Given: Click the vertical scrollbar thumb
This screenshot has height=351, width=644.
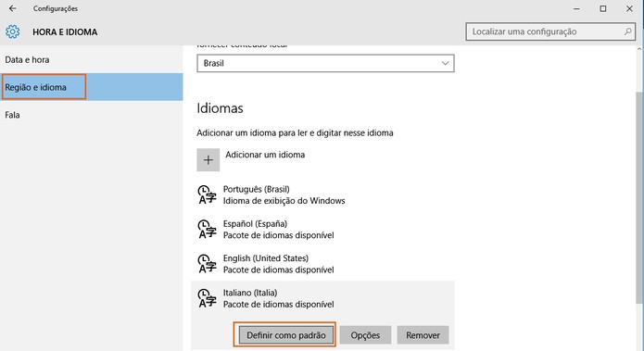Looking at the screenshot, I should [639, 197].
